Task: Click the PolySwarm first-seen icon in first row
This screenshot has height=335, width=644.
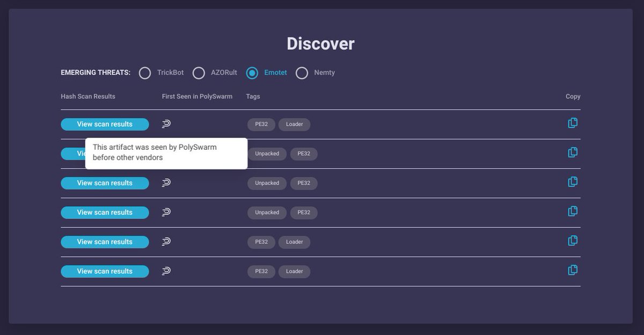Action: pyautogui.click(x=166, y=124)
